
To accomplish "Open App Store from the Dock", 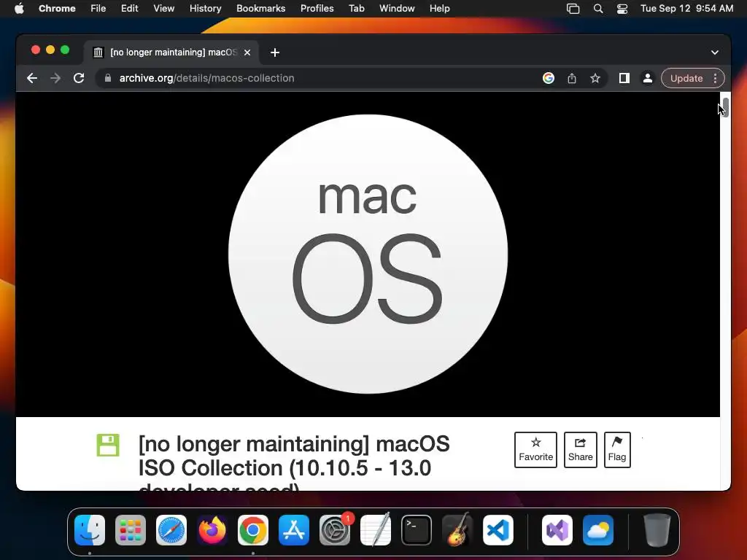I will click(x=294, y=530).
